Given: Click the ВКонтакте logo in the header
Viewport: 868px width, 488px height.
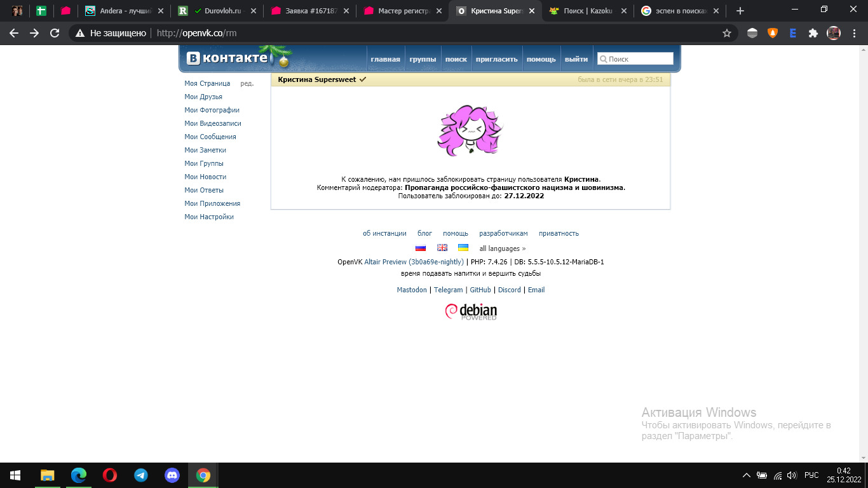Looking at the screenshot, I should pyautogui.click(x=228, y=58).
